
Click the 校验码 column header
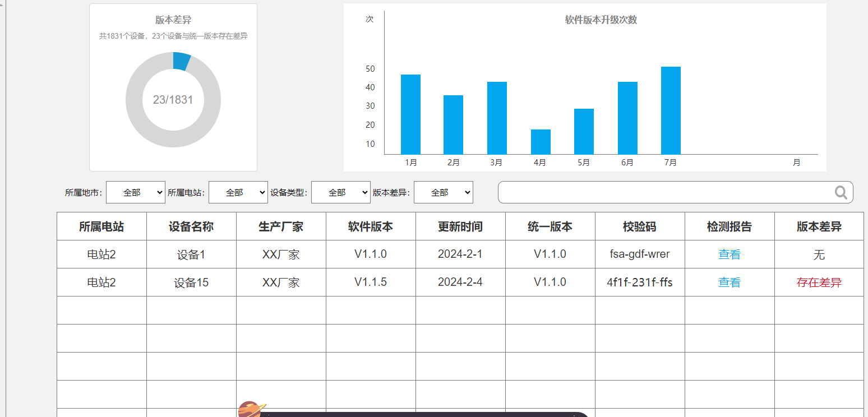[x=640, y=226]
